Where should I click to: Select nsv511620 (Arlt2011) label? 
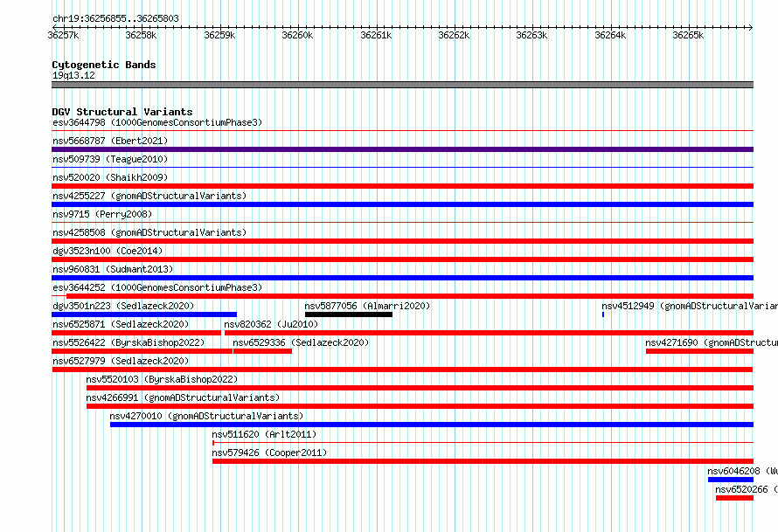coord(264,434)
